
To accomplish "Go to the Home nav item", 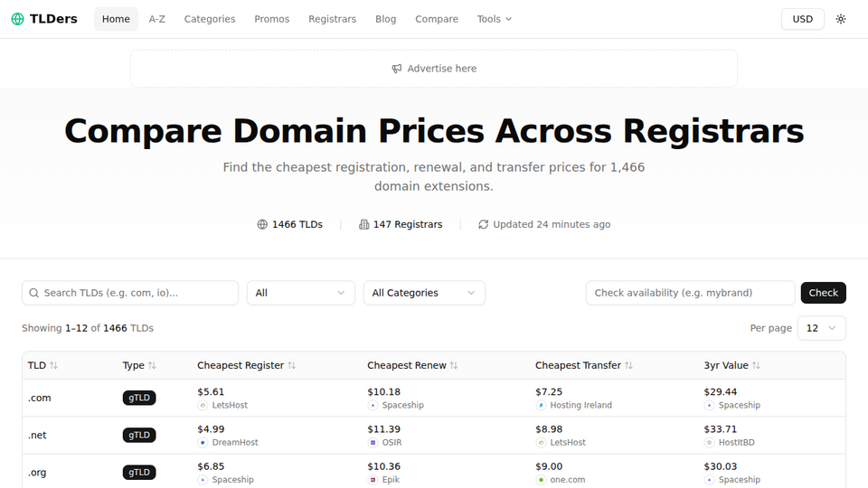I will coord(116,19).
